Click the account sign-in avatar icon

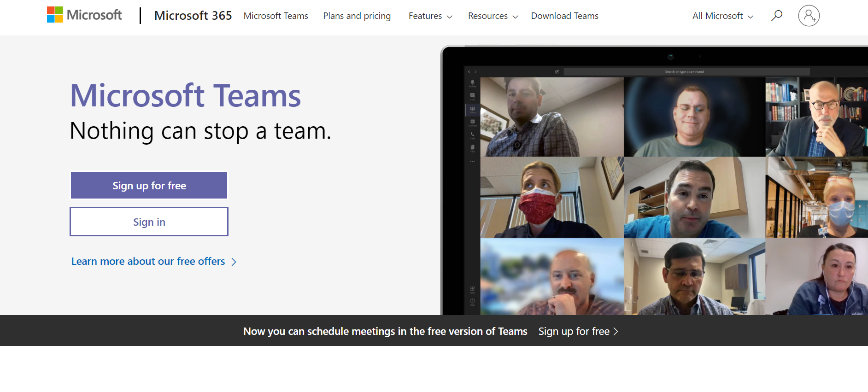809,16
